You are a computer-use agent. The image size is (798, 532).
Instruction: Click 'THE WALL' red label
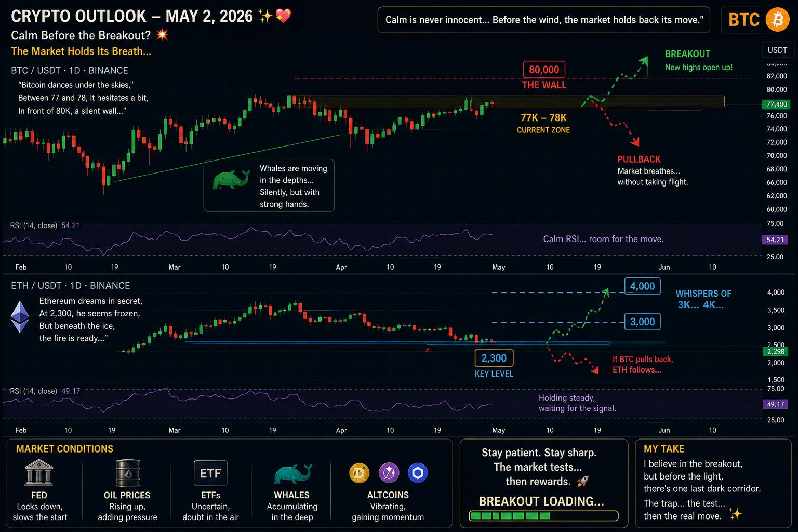(544, 85)
